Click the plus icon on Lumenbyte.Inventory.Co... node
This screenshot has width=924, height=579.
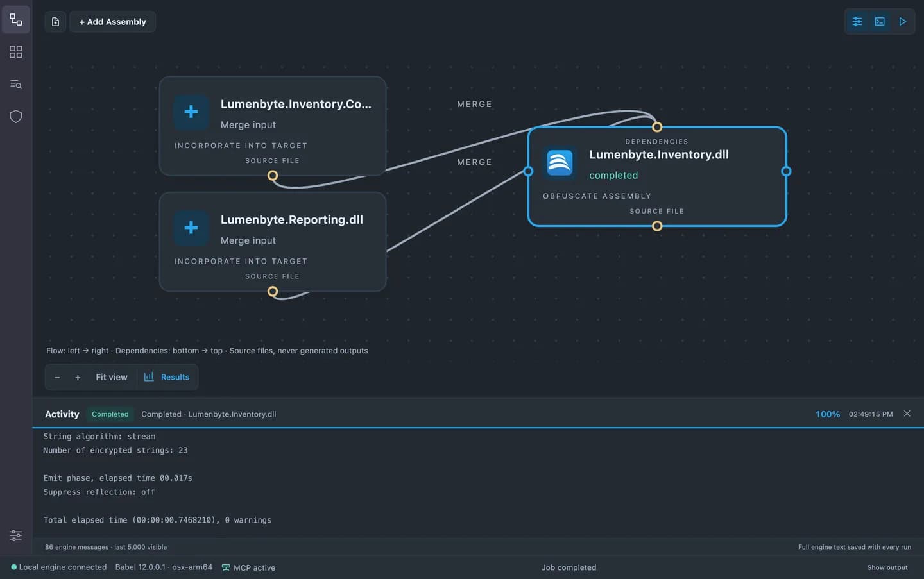coord(191,112)
